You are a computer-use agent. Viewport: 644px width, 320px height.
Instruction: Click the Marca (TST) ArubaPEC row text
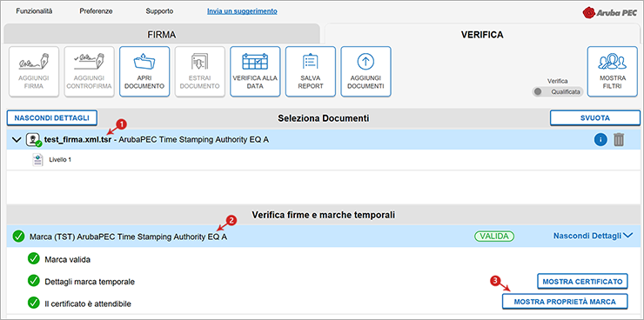[129, 237]
